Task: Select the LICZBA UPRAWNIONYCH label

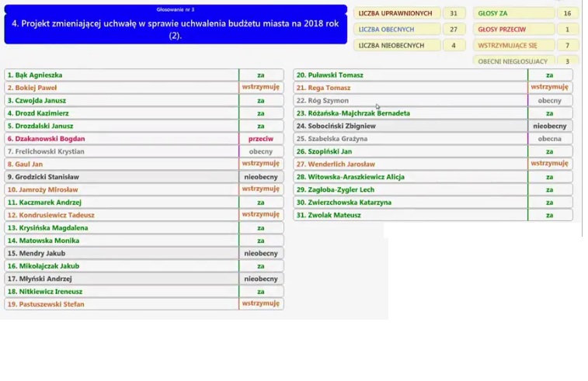Action: coord(395,13)
